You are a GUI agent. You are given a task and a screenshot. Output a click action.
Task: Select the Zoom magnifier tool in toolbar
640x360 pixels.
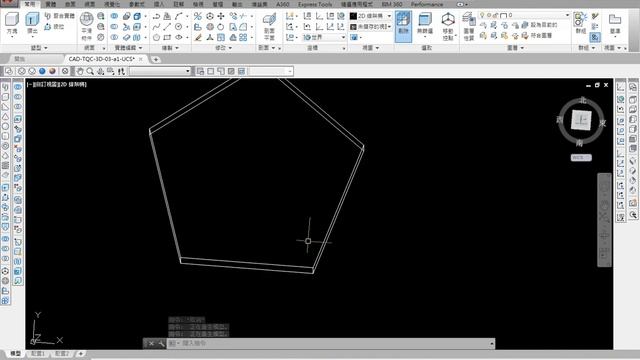click(x=90, y=71)
